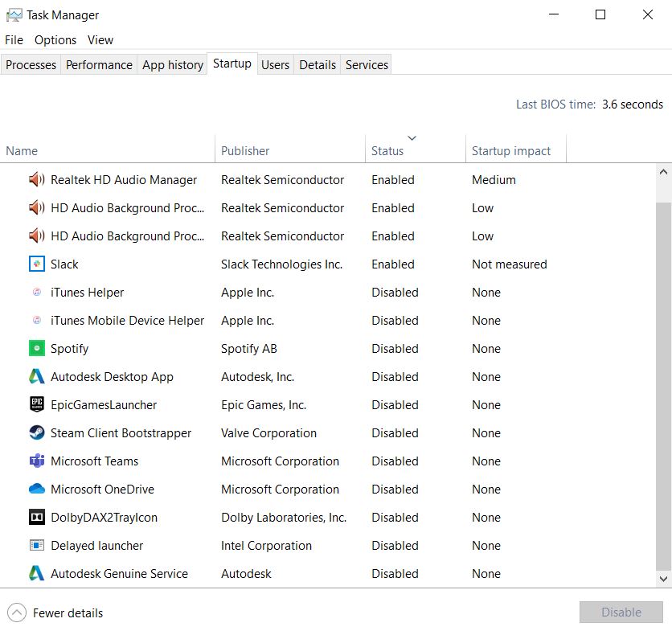Click the scrollbar down arrow

(663, 579)
